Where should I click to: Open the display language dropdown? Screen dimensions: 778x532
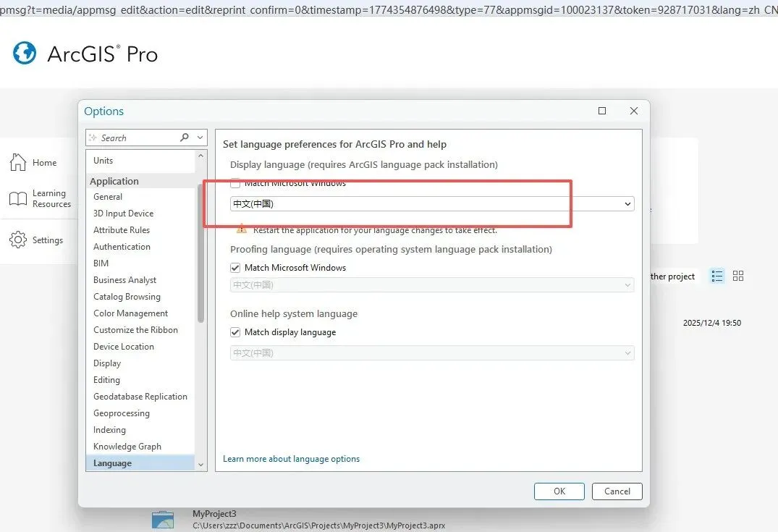[432, 204]
